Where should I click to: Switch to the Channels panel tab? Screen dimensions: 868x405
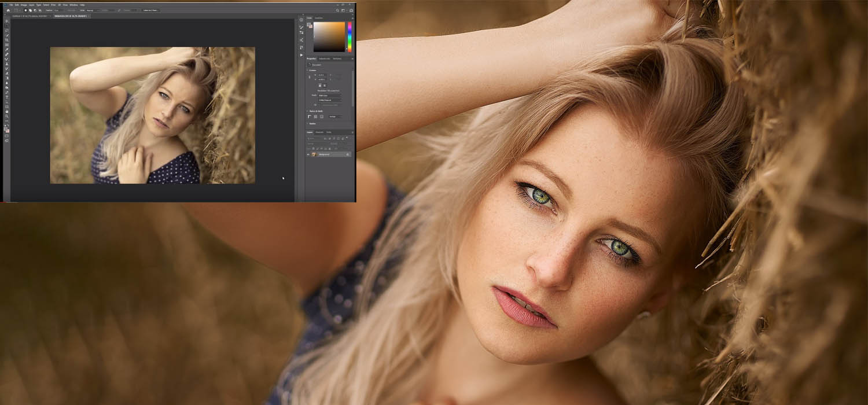(320, 132)
